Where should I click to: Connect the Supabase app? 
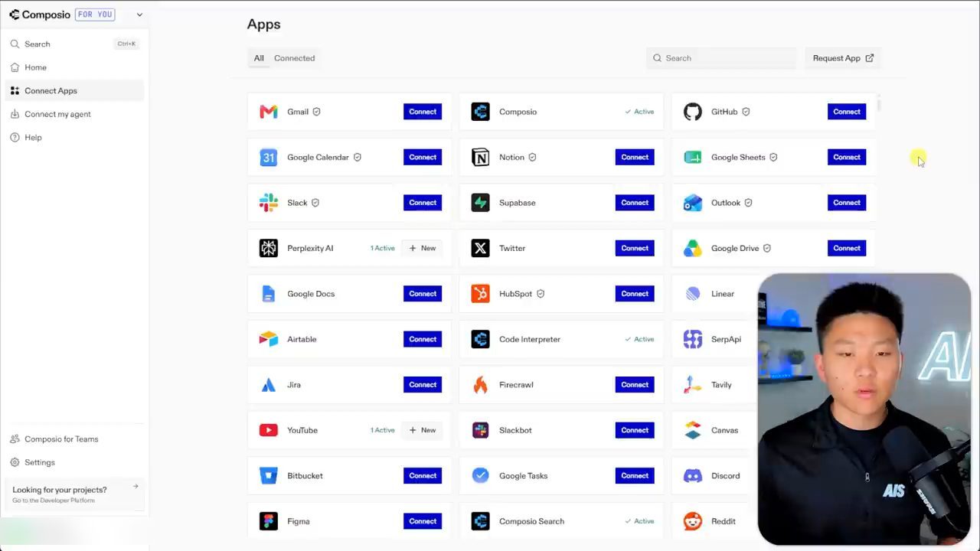(x=635, y=203)
